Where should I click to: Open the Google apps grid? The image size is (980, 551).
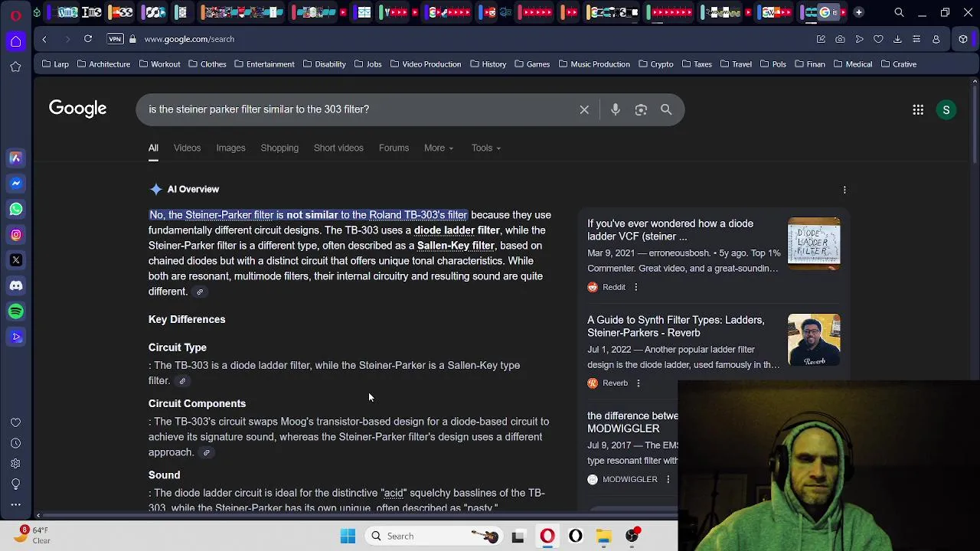(x=918, y=110)
